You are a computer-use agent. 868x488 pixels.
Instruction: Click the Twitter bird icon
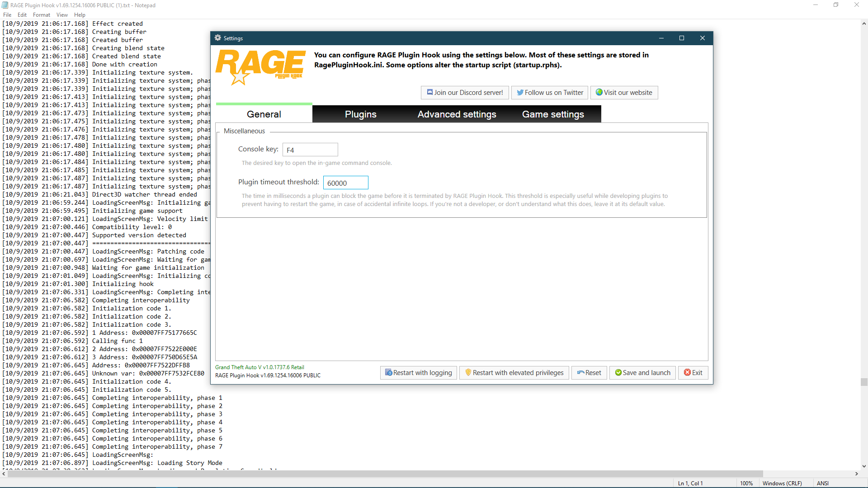point(520,92)
